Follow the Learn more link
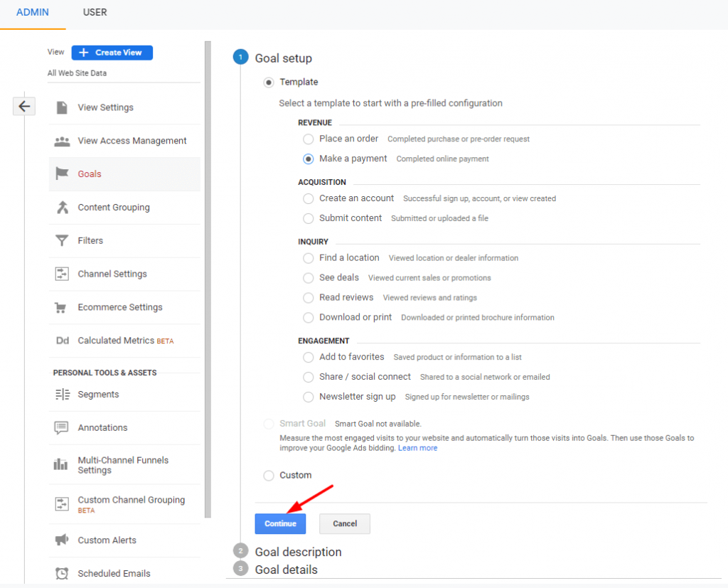The height and width of the screenshot is (588, 728). (417, 448)
